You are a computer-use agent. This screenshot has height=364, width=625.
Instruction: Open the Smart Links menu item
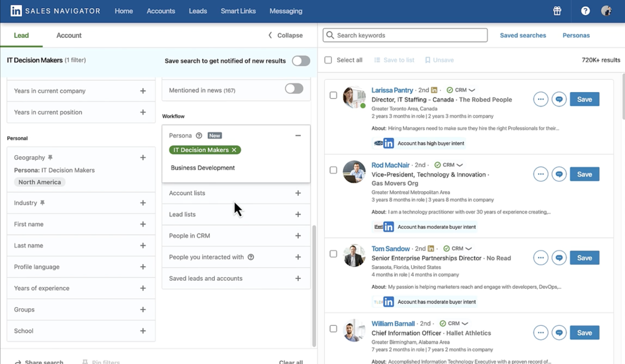238,11
